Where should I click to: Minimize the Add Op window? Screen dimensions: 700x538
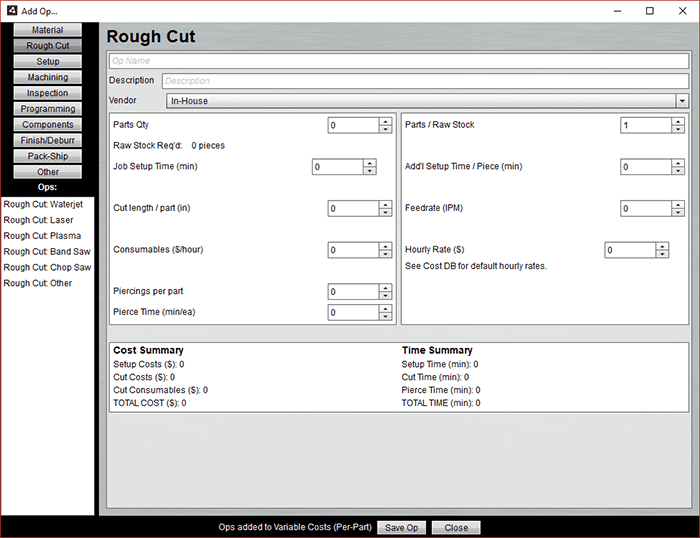pyautogui.click(x=617, y=11)
